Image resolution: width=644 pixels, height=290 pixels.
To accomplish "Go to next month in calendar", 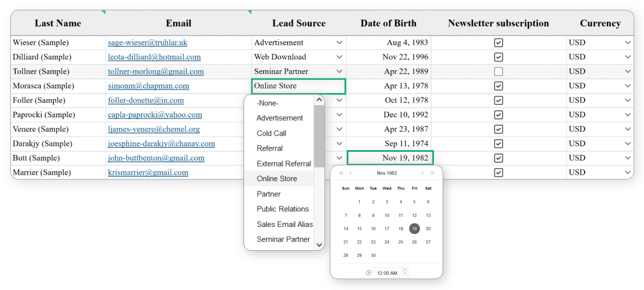I will 422,173.
